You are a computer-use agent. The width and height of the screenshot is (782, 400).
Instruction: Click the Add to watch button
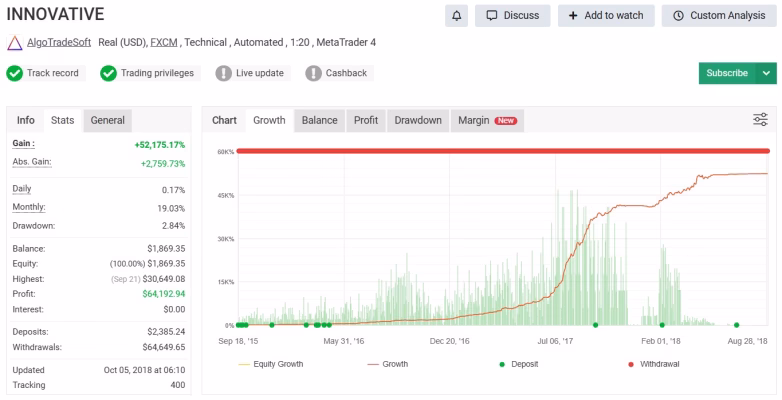click(606, 16)
